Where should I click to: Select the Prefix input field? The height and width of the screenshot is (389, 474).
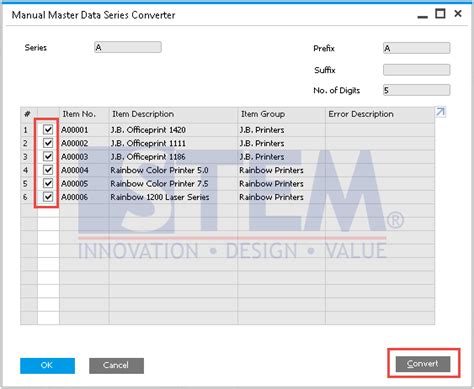pos(417,48)
